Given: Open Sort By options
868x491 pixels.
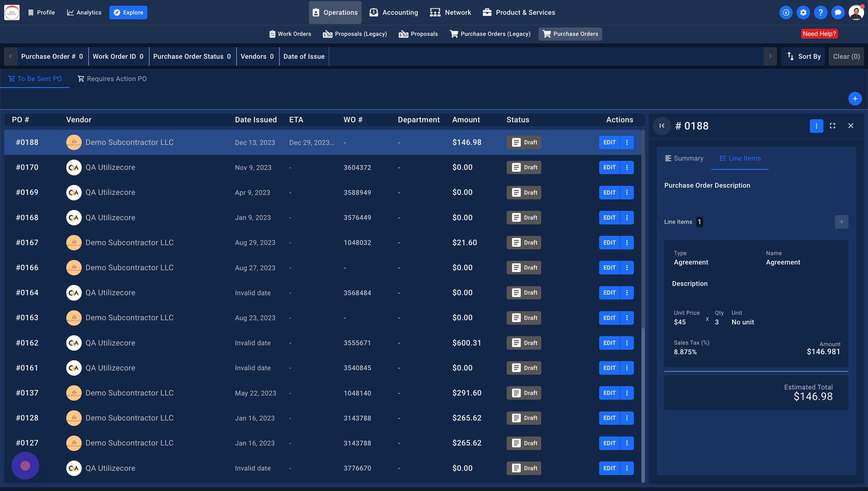Looking at the screenshot, I should pos(803,56).
